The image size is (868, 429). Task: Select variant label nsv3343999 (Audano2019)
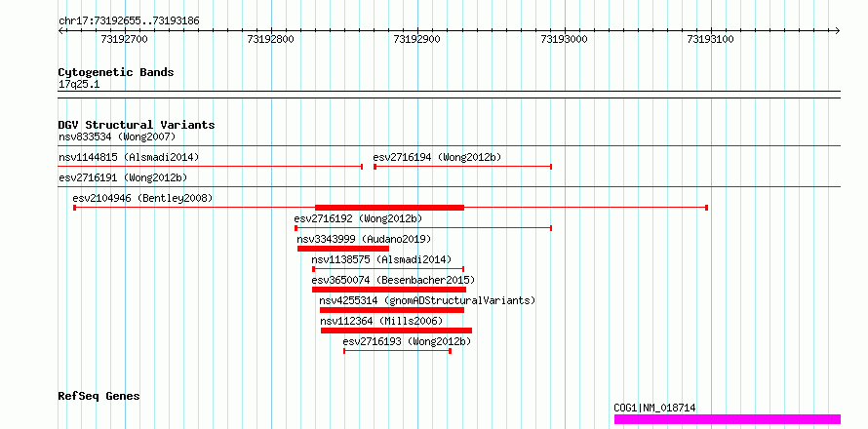click(364, 240)
